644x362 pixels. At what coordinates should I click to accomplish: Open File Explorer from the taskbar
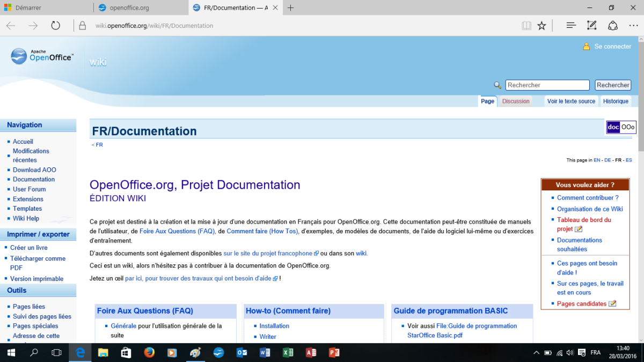pos(103,352)
